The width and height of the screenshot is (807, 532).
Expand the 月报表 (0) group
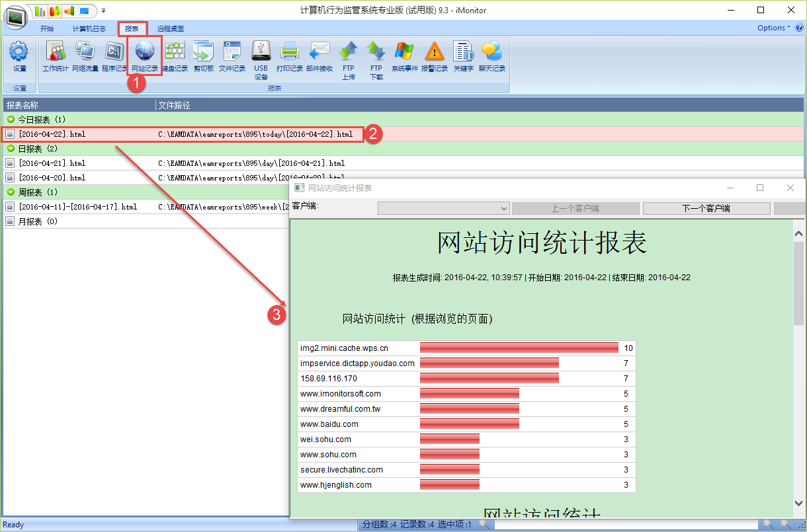click(11, 221)
